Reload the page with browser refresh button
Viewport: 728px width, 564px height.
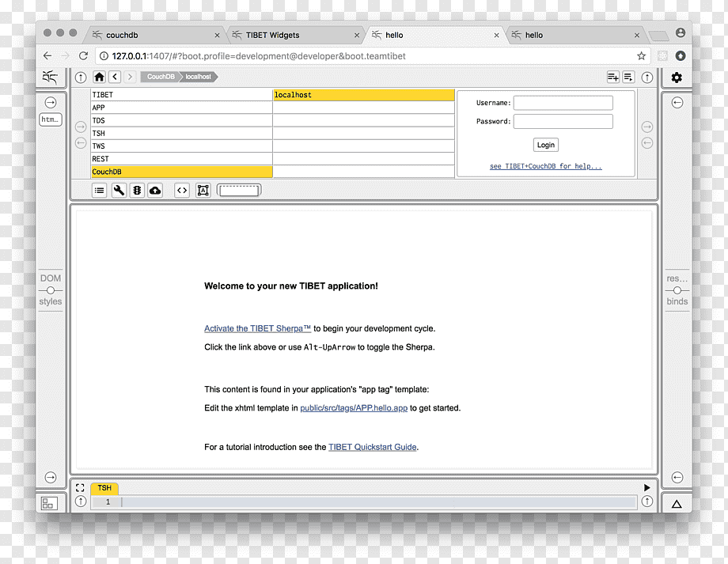pyautogui.click(x=83, y=55)
